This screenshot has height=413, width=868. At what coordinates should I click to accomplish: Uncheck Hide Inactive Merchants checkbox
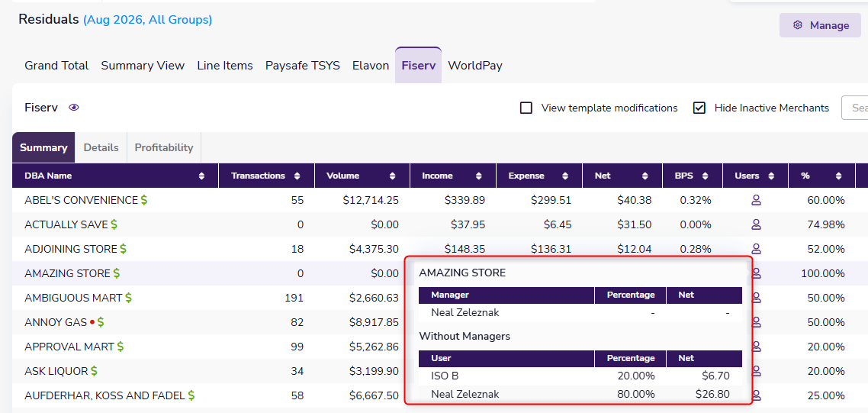click(x=699, y=108)
